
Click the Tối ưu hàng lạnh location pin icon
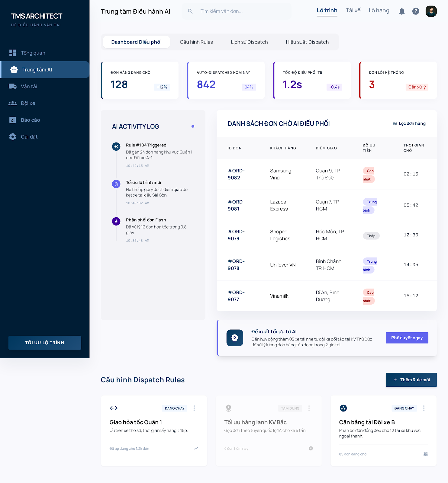click(x=228, y=408)
